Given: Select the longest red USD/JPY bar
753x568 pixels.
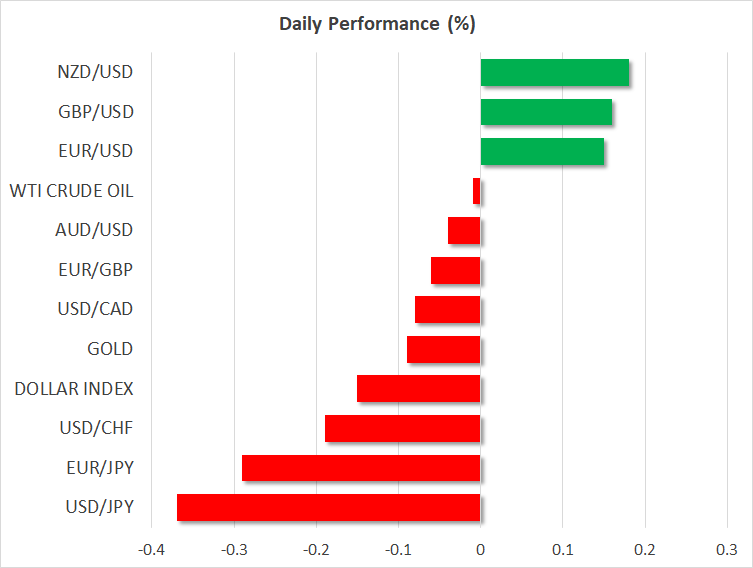Looking at the screenshot, I should 329,507.
